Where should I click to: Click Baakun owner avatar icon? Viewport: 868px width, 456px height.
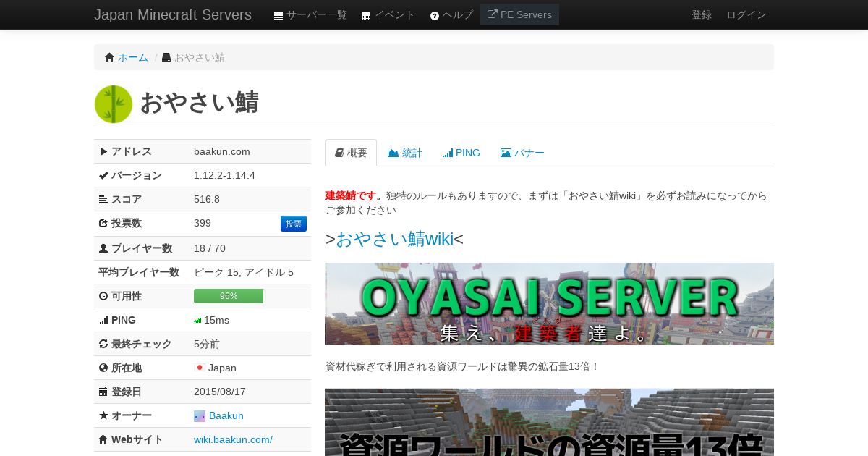pyautogui.click(x=200, y=416)
